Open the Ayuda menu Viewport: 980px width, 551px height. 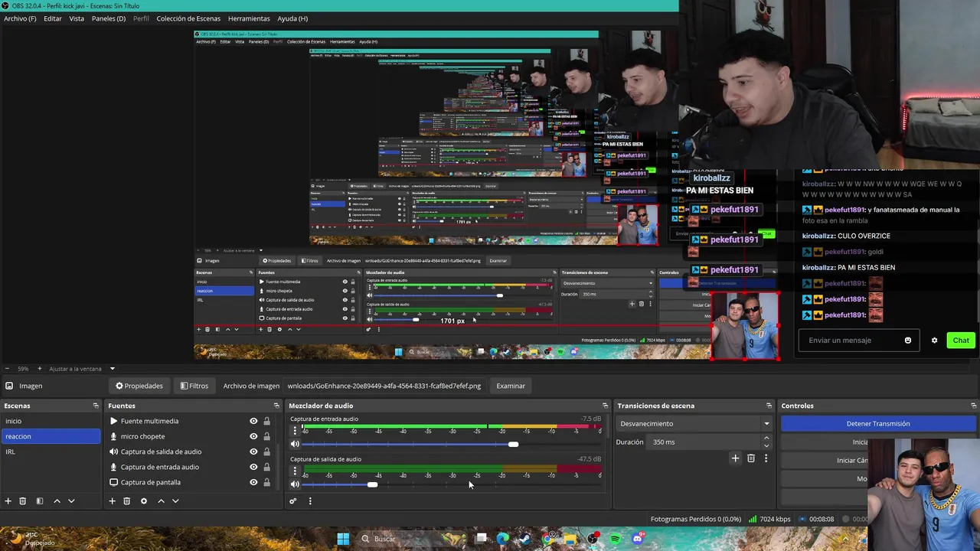tap(292, 18)
